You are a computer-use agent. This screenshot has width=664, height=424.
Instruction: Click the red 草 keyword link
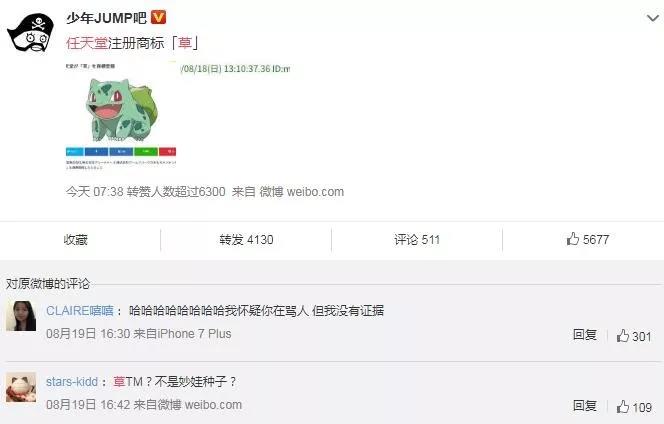[185, 43]
